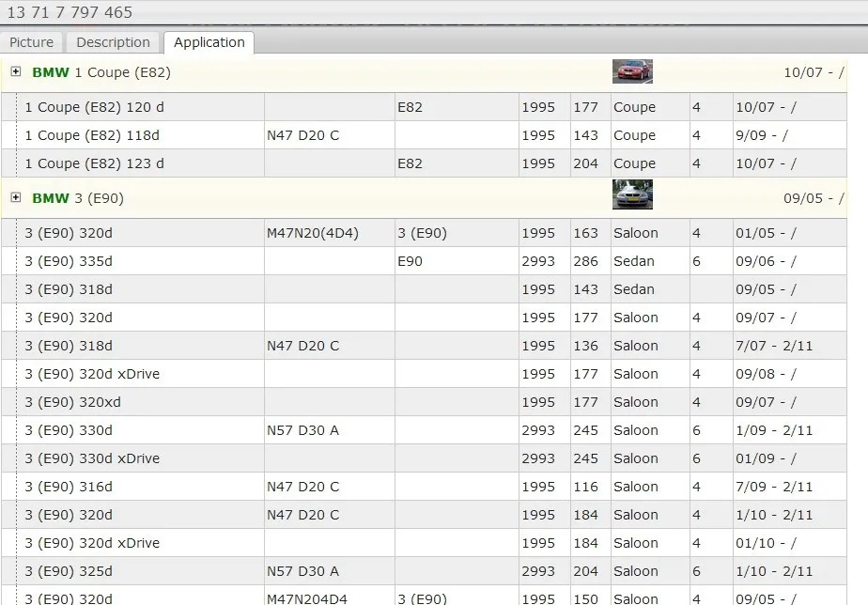The image size is (868, 605).
Task: Select row 3 (E90) 320xd
Action: pyautogui.click(x=424, y=402)
